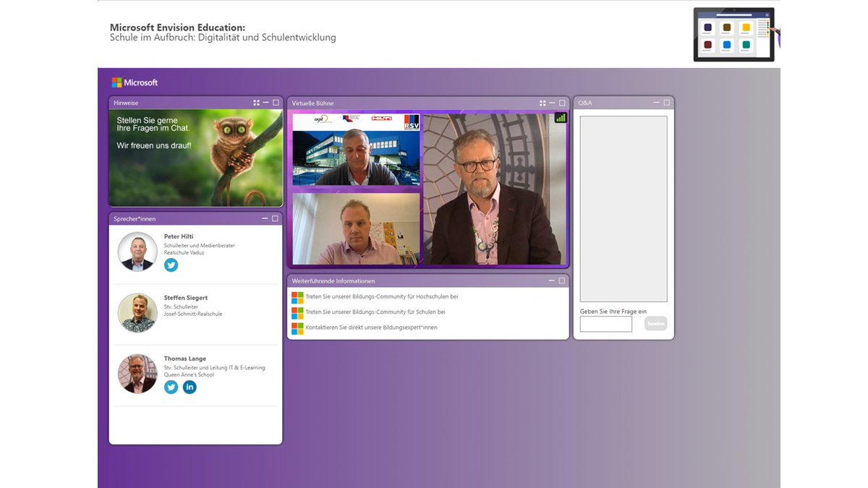Minimize the Hinweise panel

(x=265, y=103)
